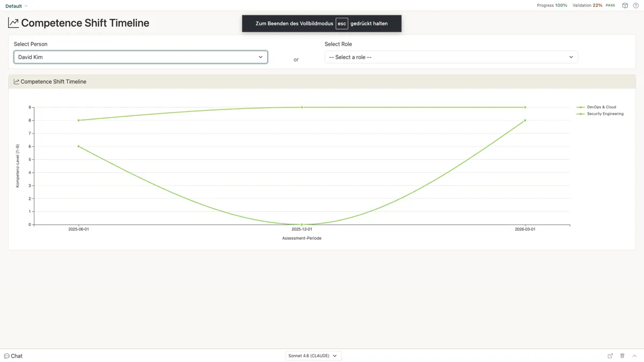Click the 2026-03-01 data point at level 8
644x362 pixels.
point(525,120)
